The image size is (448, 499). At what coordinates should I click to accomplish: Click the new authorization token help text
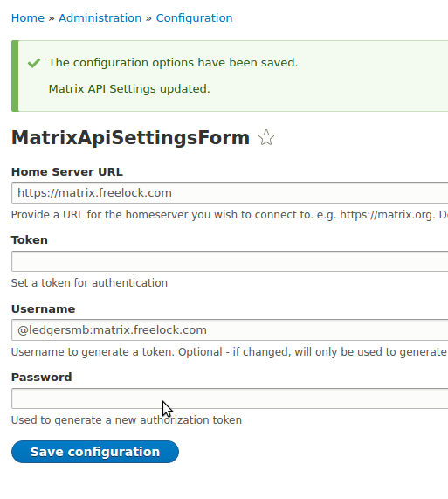[x=127, y=420]
